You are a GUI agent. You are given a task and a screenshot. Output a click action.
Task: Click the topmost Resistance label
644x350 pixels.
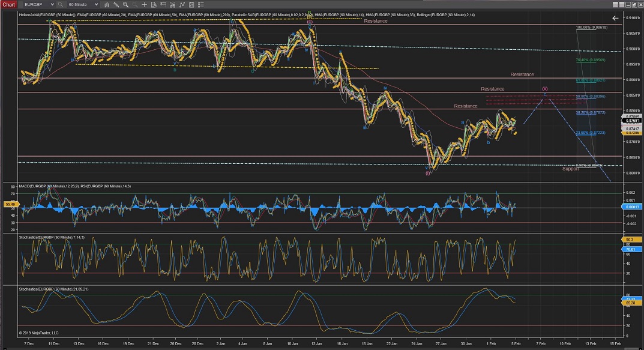tap(375, 21)
